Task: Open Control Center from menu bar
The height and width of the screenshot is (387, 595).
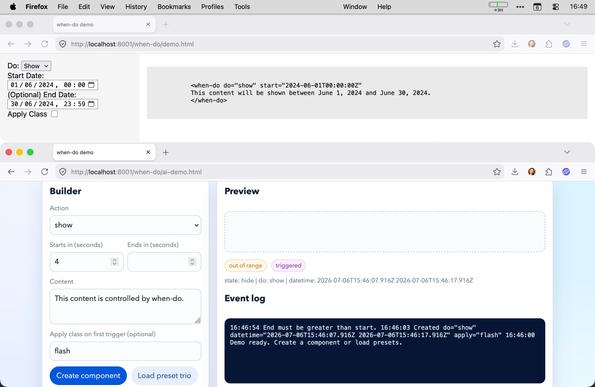Action: click(x=556, y=7)
